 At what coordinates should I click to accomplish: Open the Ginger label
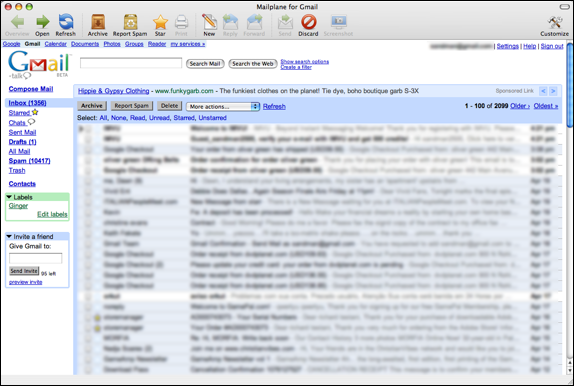(x=18, y=206)
